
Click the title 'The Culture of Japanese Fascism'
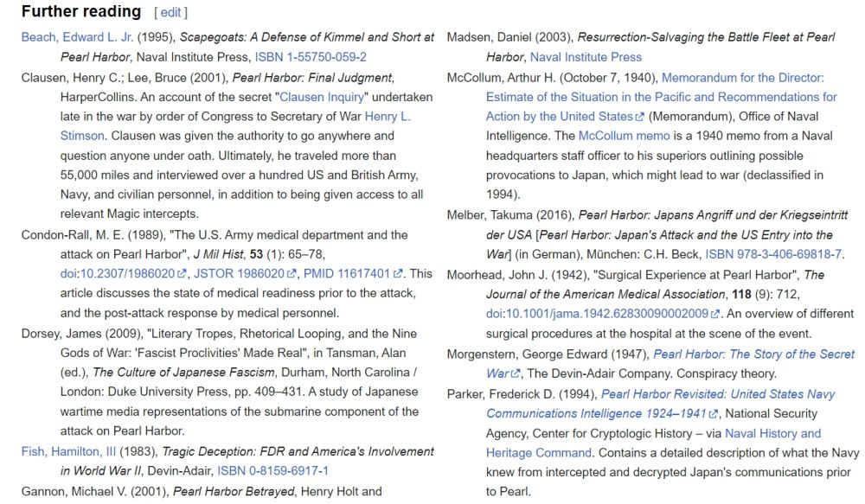click(183, 373)
